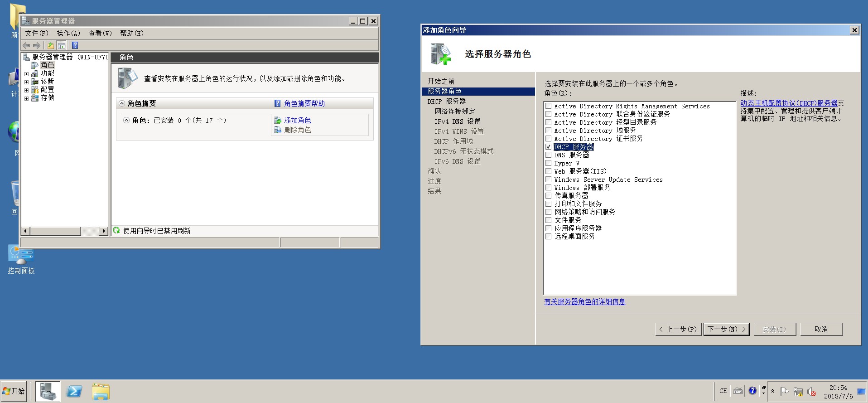Click the 下一步(N) button
Screen dimensions: 868x403
pyautogui.click(x=726, y=329)
